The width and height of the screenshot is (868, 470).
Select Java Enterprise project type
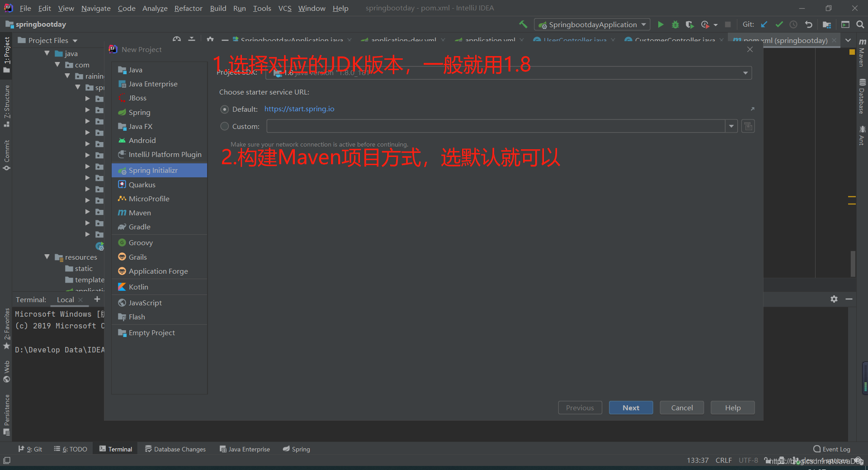pos(159,84)
